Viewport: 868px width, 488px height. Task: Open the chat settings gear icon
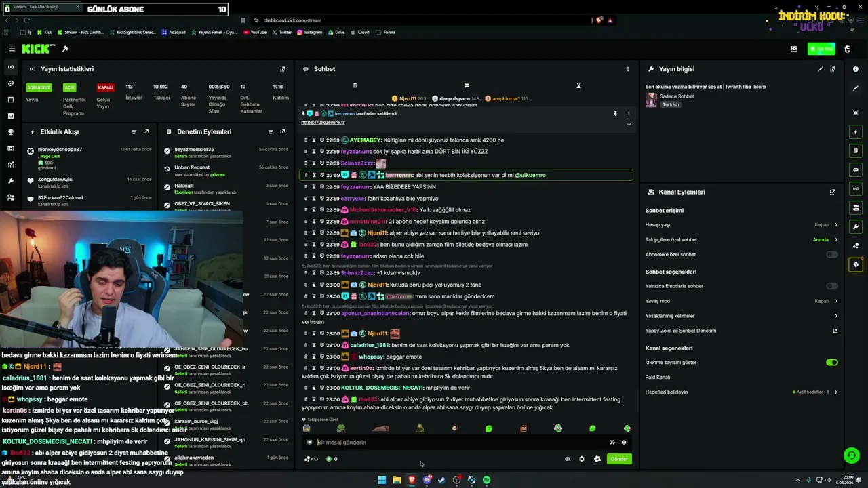[x=582, y=459]
